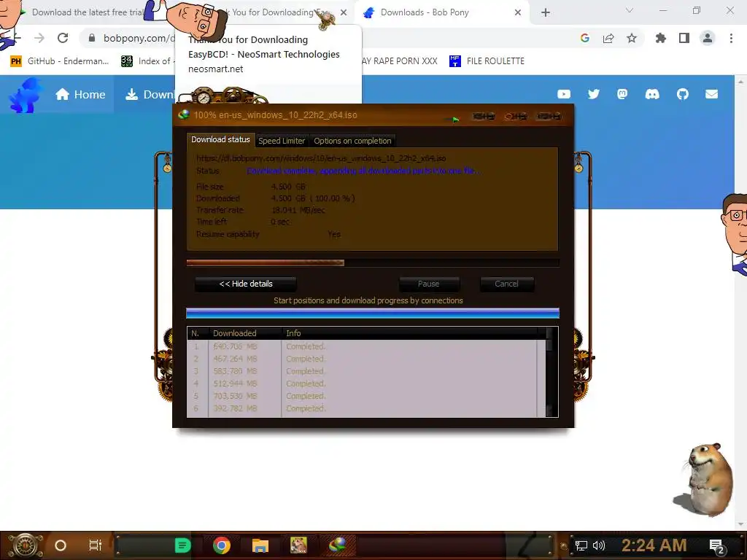Open Cortana circle on taskbar
This screenshot has width=747, height=560.
tap(61, 545)
